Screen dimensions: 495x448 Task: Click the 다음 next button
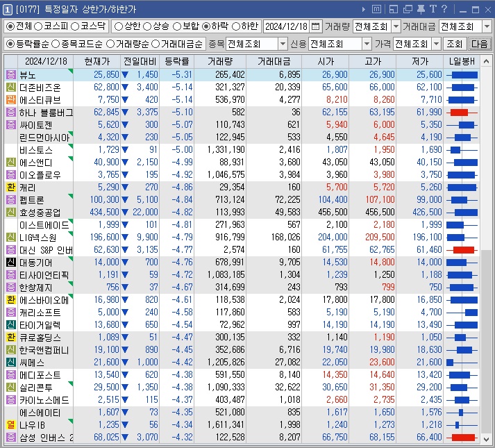pyautogui.click(x=479, y=44)
